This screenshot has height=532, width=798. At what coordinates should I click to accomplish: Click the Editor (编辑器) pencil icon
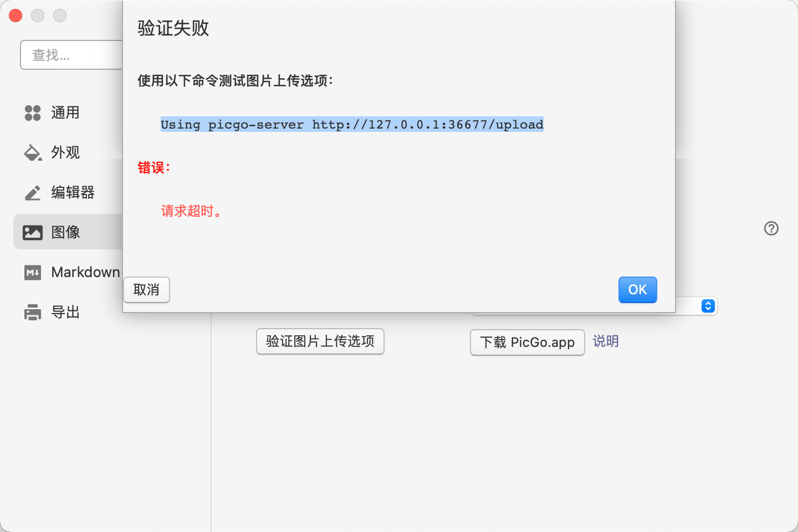pos(33,192)
